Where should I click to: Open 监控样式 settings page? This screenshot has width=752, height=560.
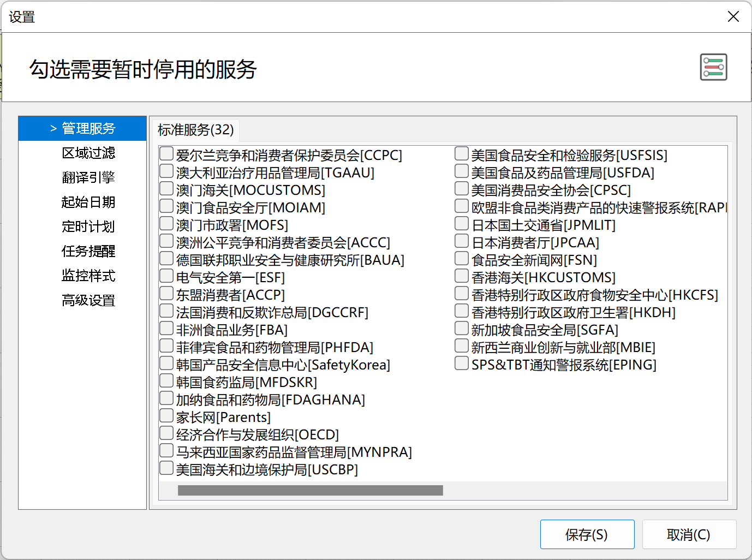point(88,276)
